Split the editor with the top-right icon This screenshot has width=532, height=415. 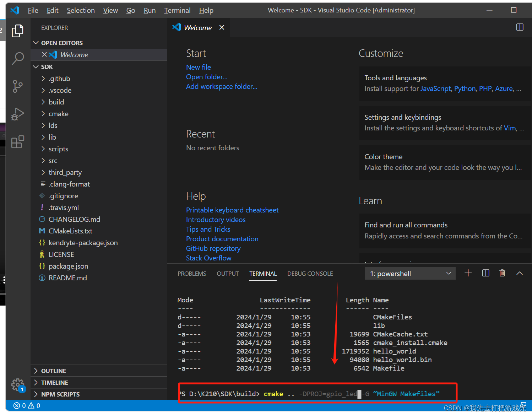pos(520,27)
